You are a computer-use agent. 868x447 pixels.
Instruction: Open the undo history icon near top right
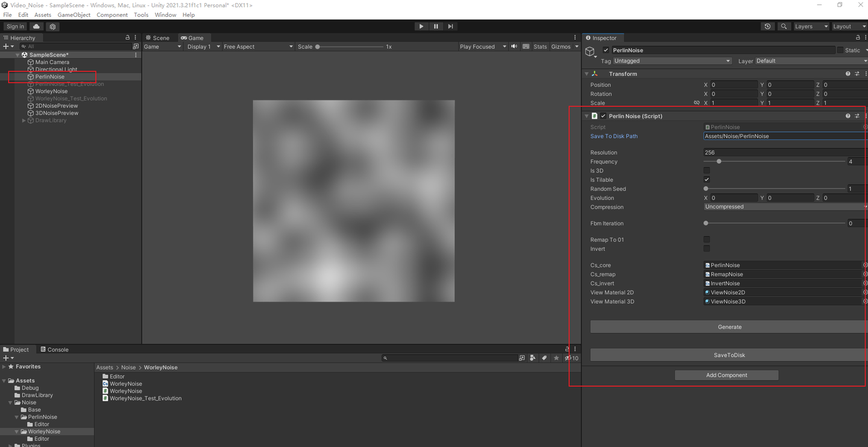767,26
